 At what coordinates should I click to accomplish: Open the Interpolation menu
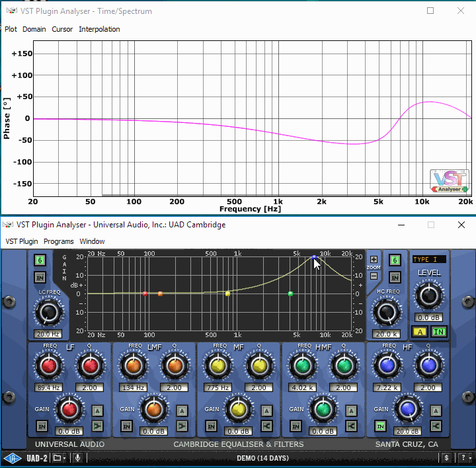click(x=99, y=29)
